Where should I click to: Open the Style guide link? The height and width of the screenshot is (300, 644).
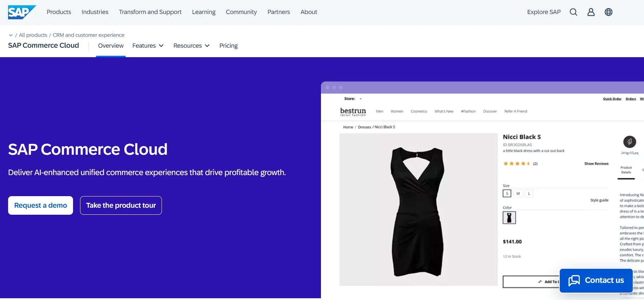click(x=599, y=200)
